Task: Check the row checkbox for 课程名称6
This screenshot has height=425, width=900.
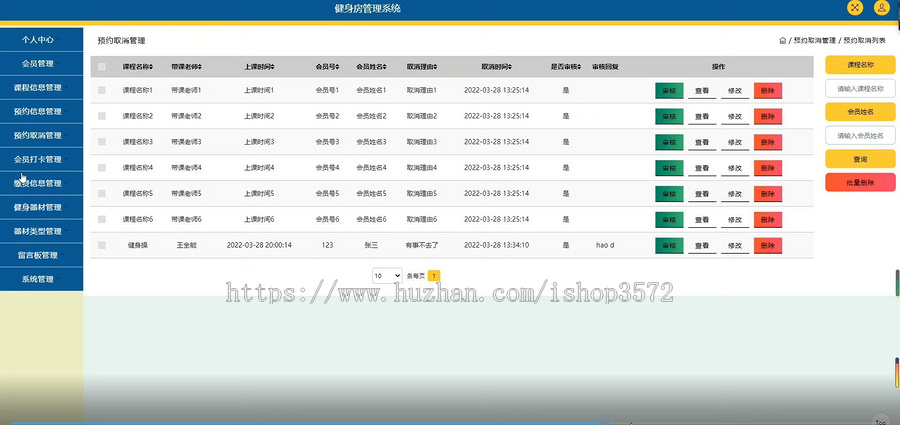Action: click(102, 219)
